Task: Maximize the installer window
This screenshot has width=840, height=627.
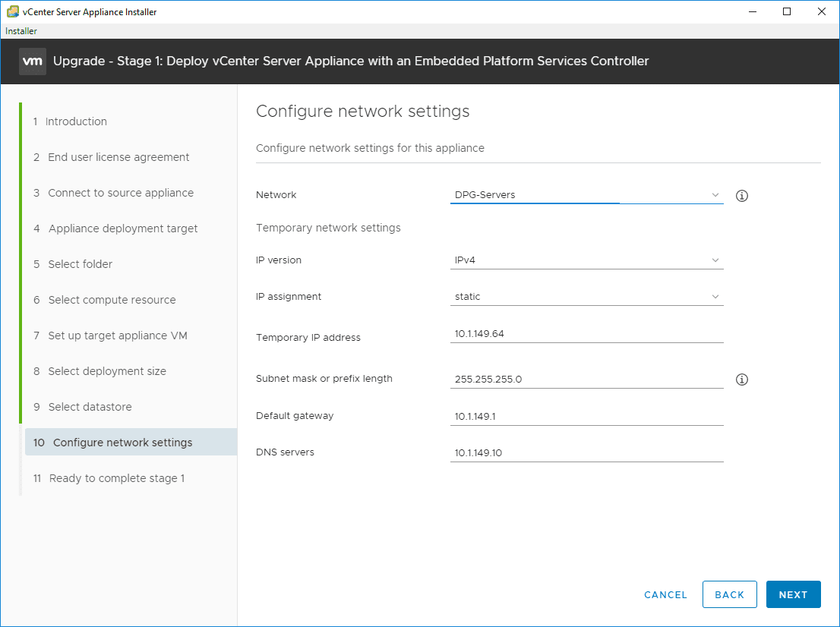Action: coord(787,11)
